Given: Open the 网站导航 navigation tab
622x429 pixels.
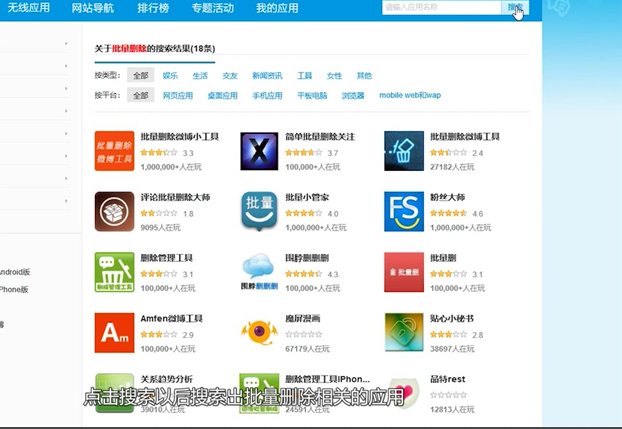Looking at the screenshot, I should (92, 8).
